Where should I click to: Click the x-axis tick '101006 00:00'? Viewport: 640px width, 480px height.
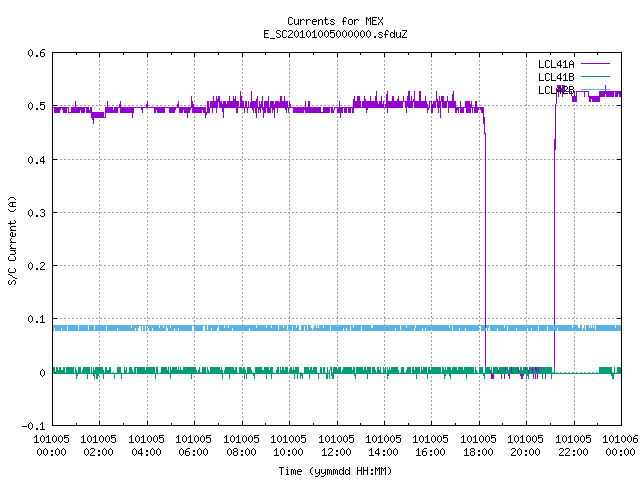tap(620, 446)
